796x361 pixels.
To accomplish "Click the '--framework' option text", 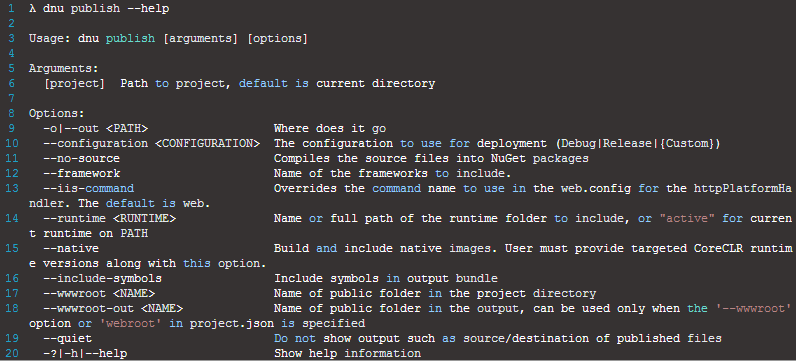I will pyautogui.click(x=82, y=174).
